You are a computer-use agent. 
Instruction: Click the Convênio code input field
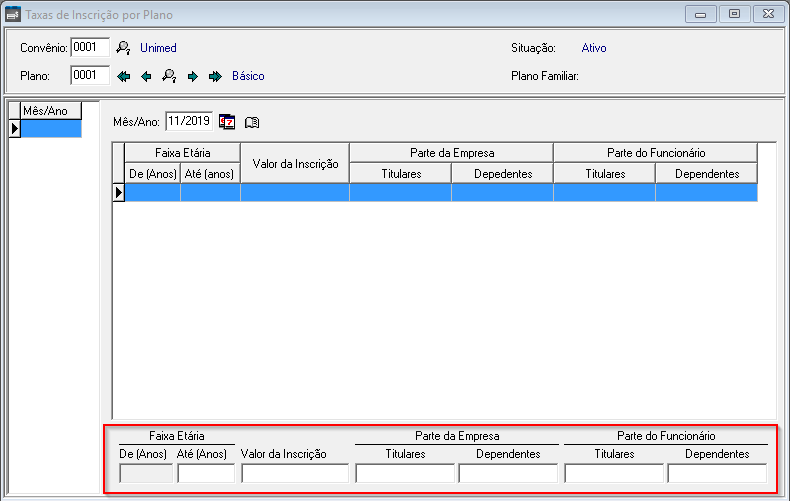tap(89, 48)
